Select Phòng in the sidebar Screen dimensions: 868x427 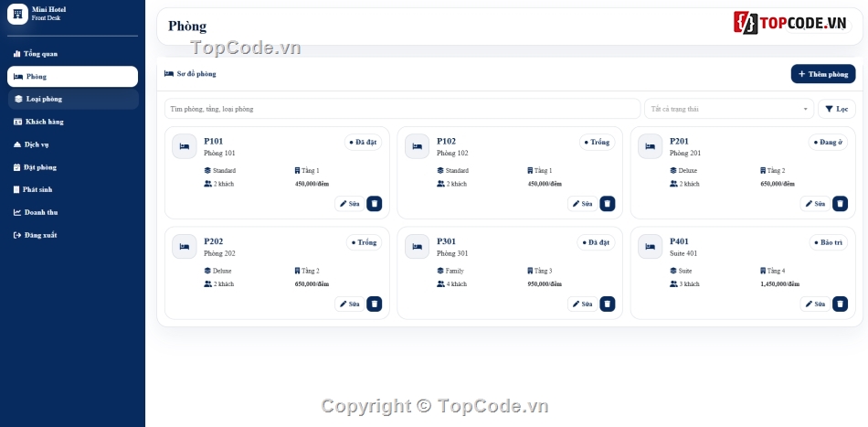(72, 77)
